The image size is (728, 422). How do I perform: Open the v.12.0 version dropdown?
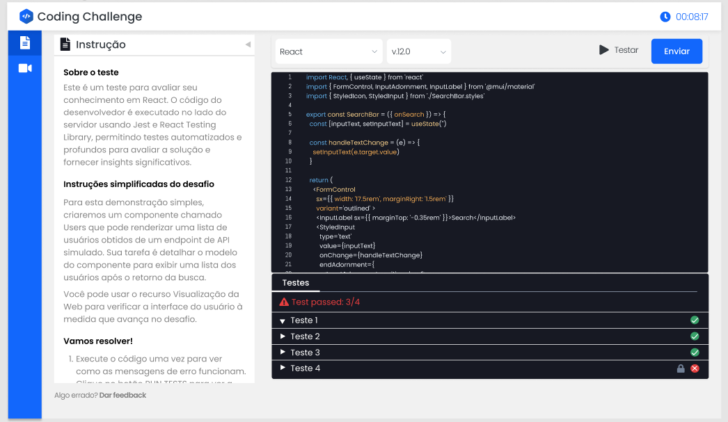(x=418, y=51)
